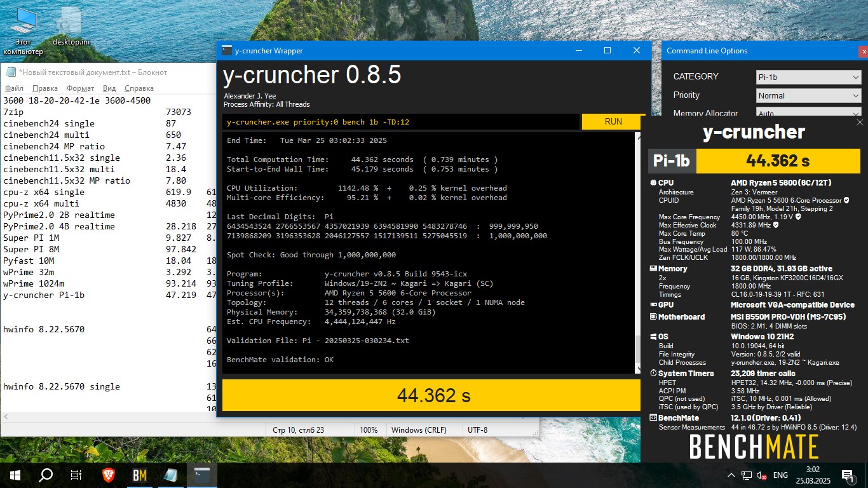Click the y-cruncher Wrapper title bar icon
The width and height of the screenshot is (868, 488).
[227, 50]
